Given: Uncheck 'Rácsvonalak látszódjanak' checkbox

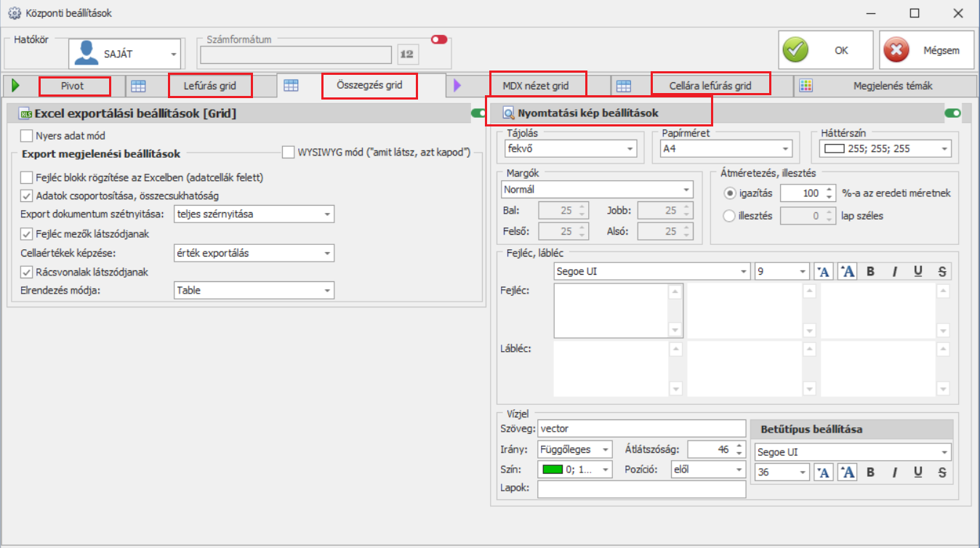Looking at the screenshot, I should (27, 272).
